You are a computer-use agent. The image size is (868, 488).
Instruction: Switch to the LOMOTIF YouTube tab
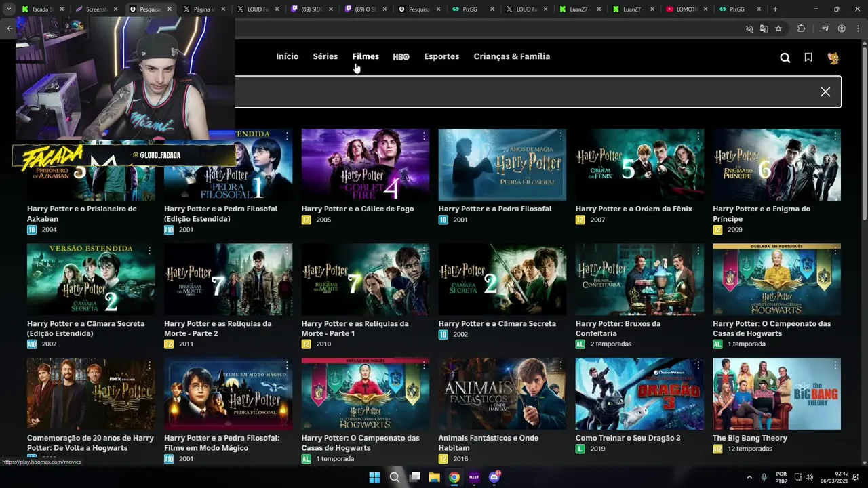pos(686,9)
